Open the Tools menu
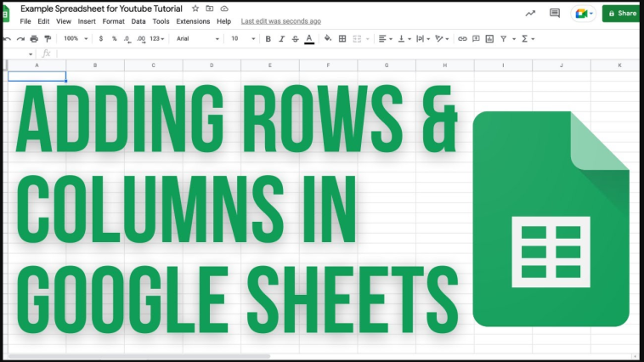 tap(161, 21)
